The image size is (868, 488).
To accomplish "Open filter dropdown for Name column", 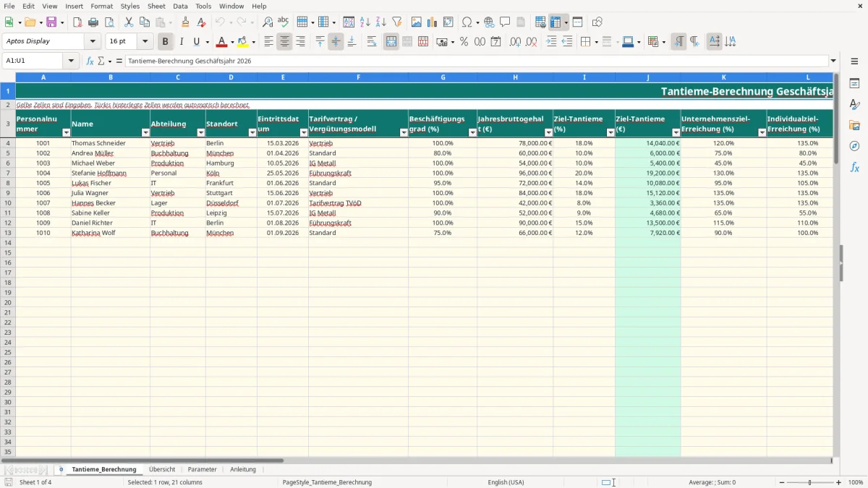I will [145, 132].
